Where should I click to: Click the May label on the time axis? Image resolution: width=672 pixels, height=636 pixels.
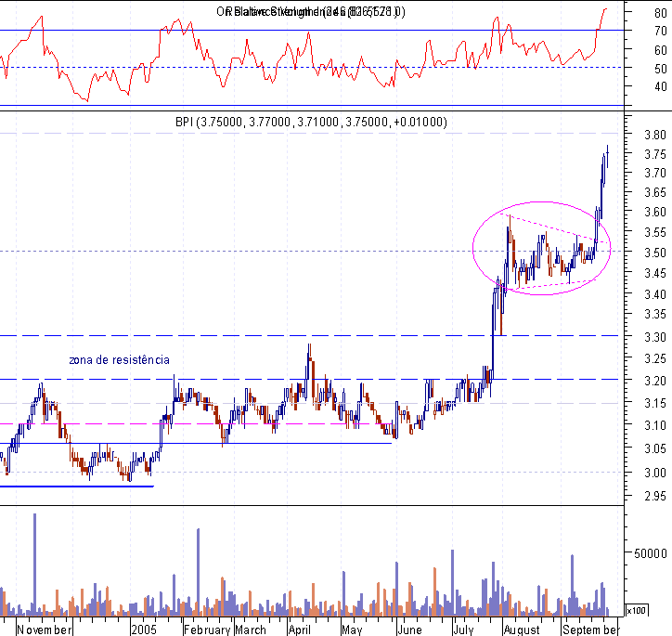click(352, 630)
